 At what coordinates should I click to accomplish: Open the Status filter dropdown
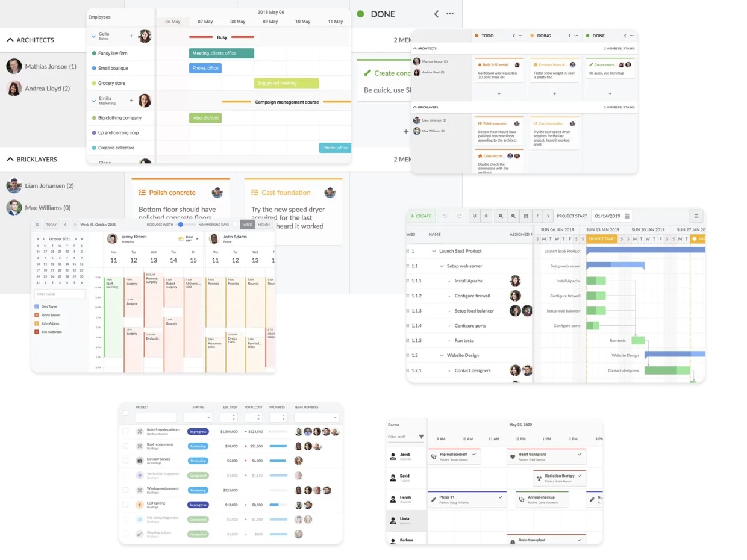[198, 417]
